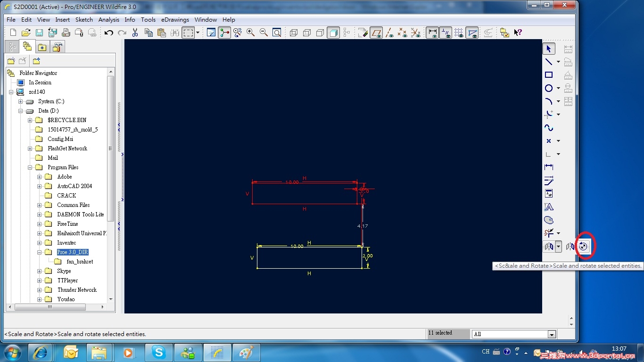The width and height of the screenshot is (644, 362).
Task: Open the Sketch menu
Action: click(x=84, y=20)
